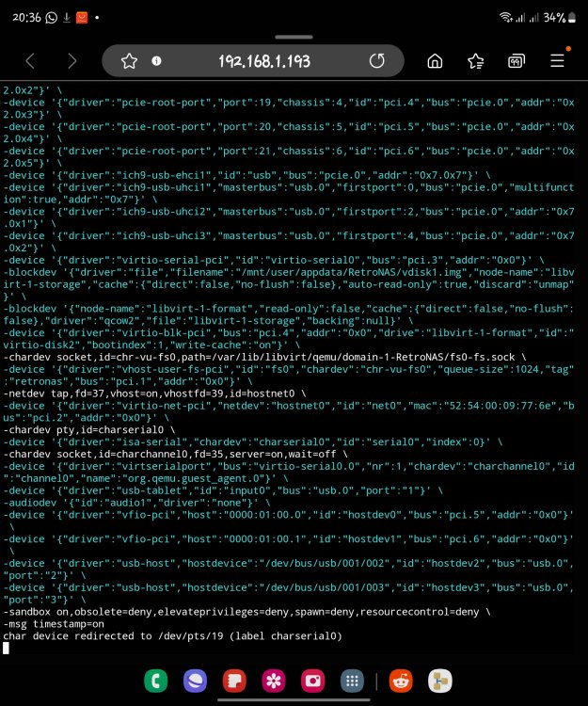588x706 pixels.
Task: Click the '-audiodev' audio1 line
Action: [x=136, y=503]
